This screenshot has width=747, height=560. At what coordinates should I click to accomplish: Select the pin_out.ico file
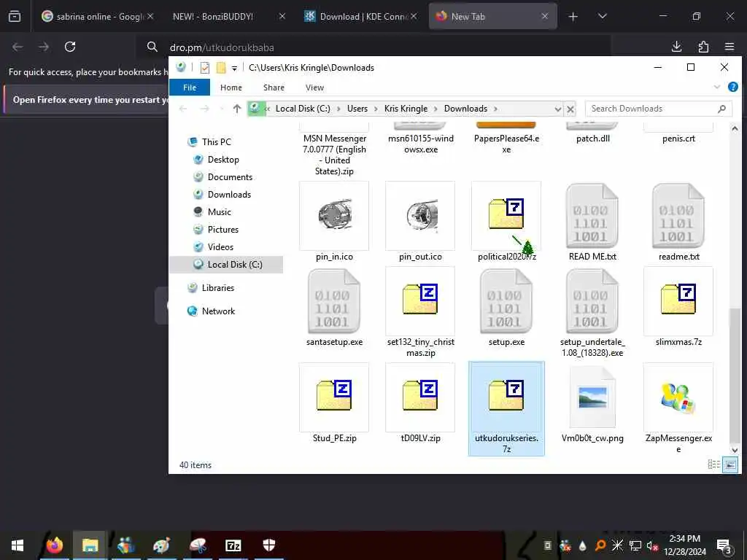coord(420,216)
